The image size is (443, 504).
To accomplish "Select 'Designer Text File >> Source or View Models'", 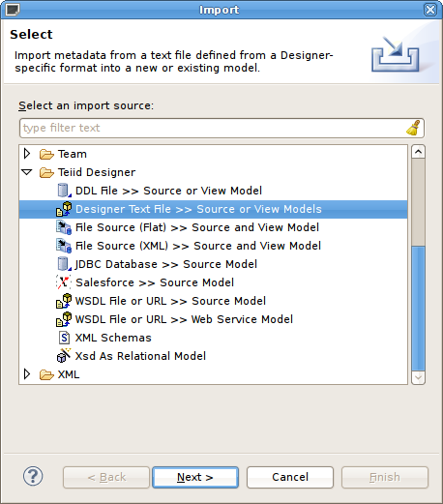I will pyautogui.click(x=198, y=209).
